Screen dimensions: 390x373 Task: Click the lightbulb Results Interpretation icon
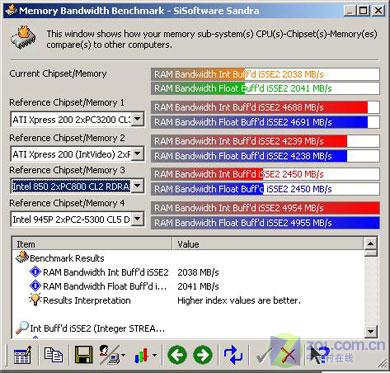[35, 300]
